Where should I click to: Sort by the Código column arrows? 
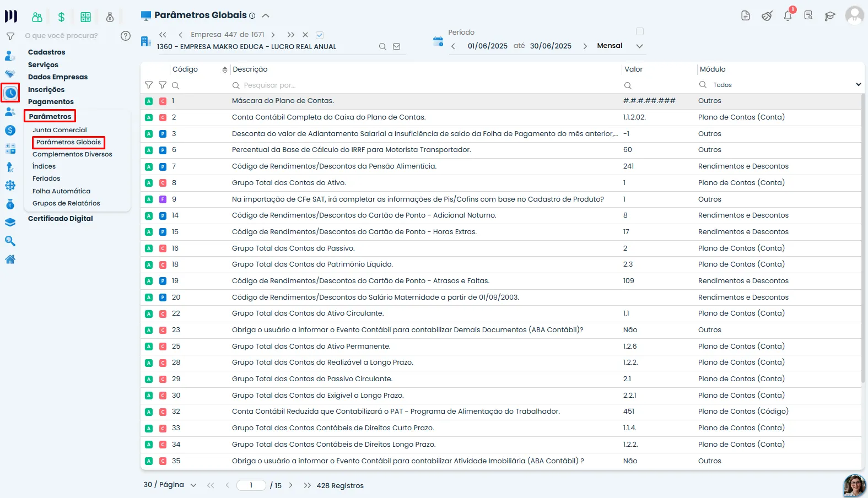click(224, 69)
